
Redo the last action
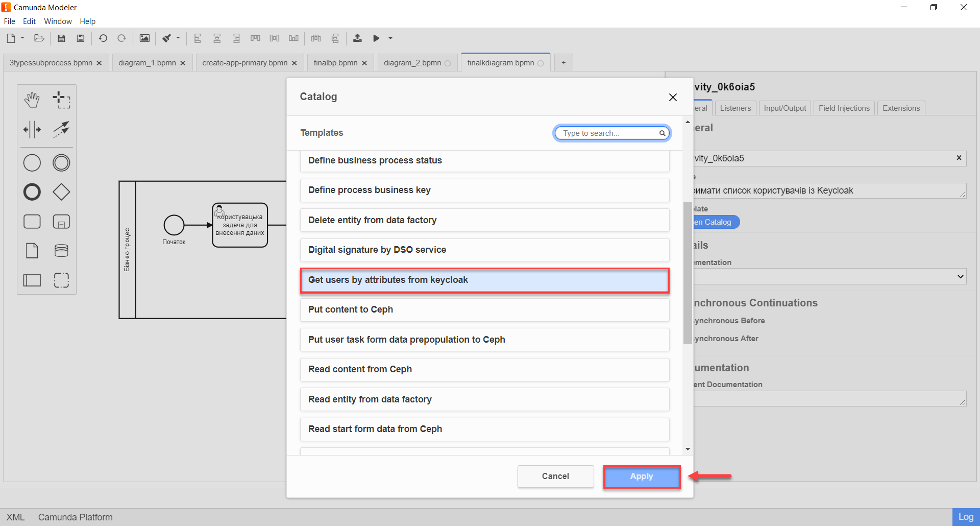click(x=121, y=38)
